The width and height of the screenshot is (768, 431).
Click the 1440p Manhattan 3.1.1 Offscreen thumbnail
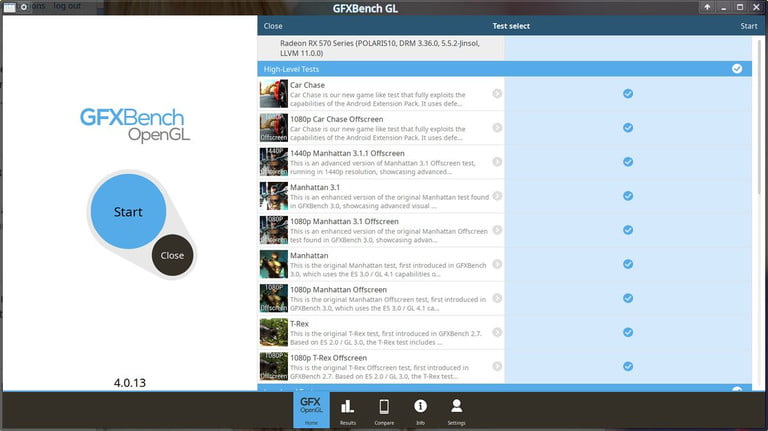coord(274,162)
